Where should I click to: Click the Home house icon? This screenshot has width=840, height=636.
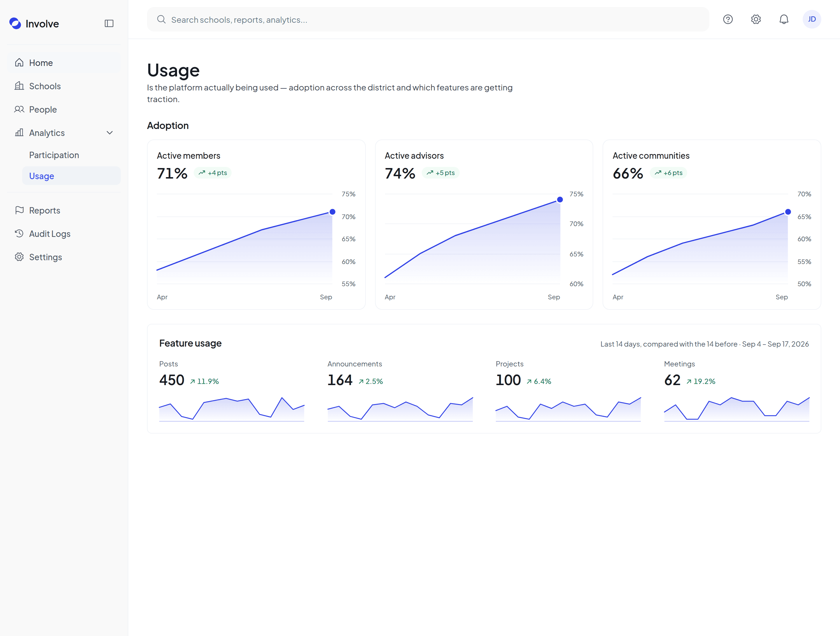point(19,63)
